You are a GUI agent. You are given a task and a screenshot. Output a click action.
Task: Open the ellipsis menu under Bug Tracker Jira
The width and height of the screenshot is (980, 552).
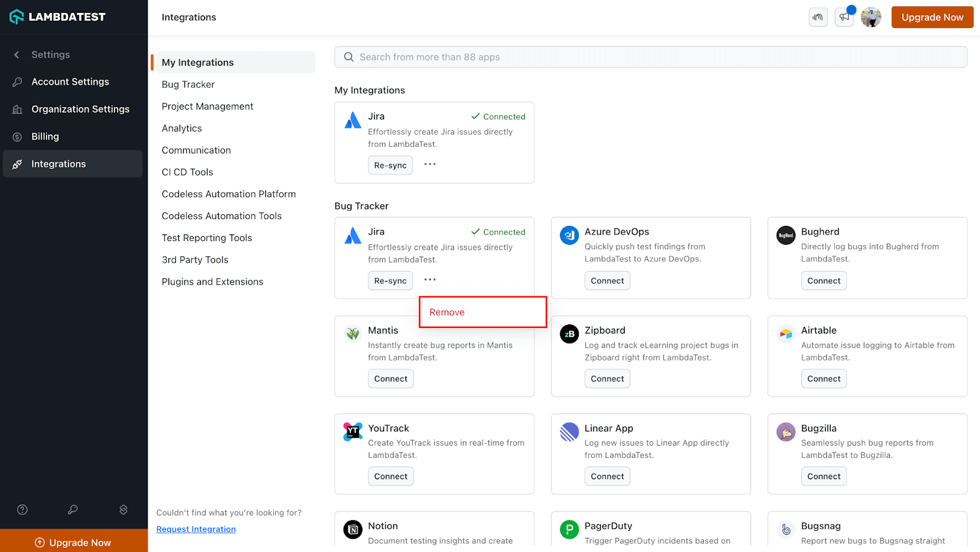430,280
